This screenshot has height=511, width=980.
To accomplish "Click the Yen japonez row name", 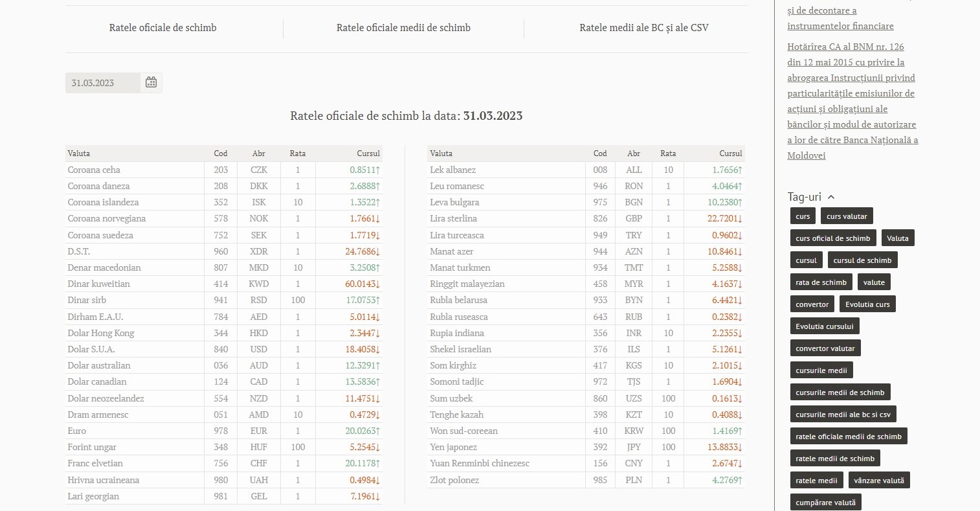I will [453, 447].
